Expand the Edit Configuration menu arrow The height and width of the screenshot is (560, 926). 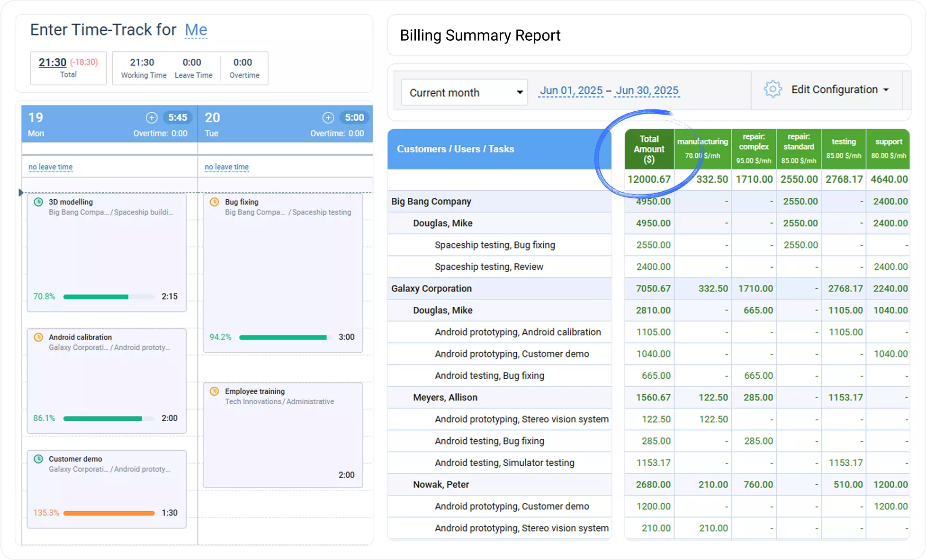click(886, 90)
